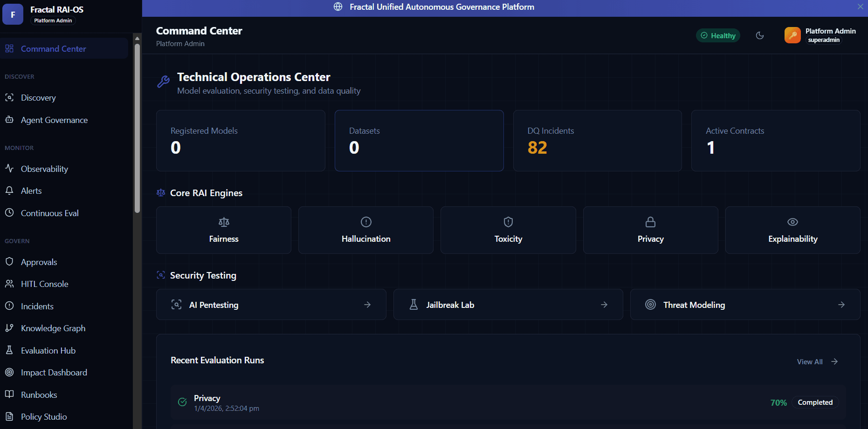The image size is (868, 429).
Task: Click the Discovery scan icon in sidebar
Action: click(x=9, y=97)
